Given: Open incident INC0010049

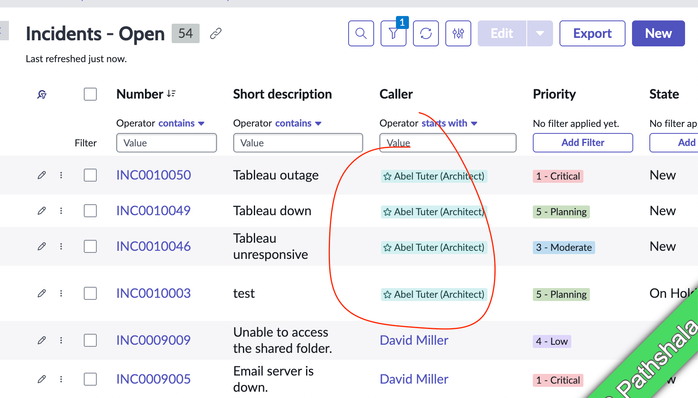Looking at the screenshot, I should 154,211.
